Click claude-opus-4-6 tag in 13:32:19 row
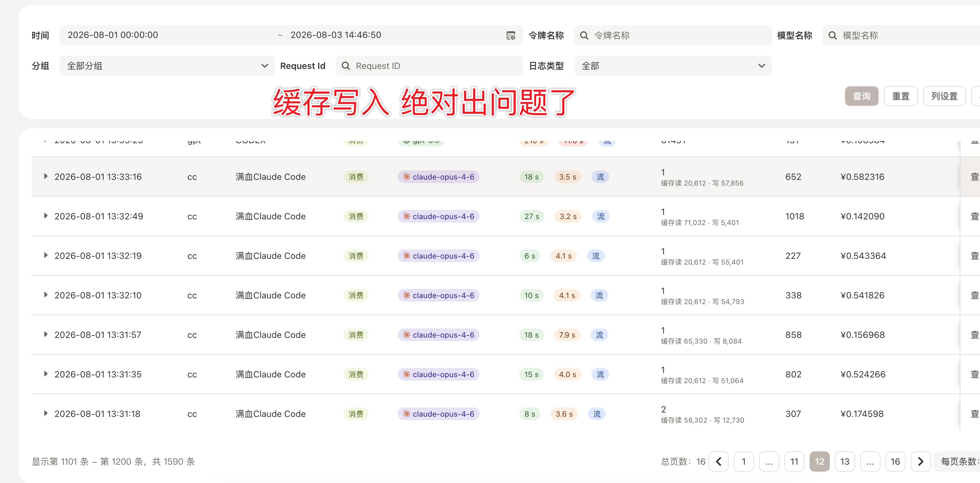Viewport: 980px width, 483px height. [439, 256]
